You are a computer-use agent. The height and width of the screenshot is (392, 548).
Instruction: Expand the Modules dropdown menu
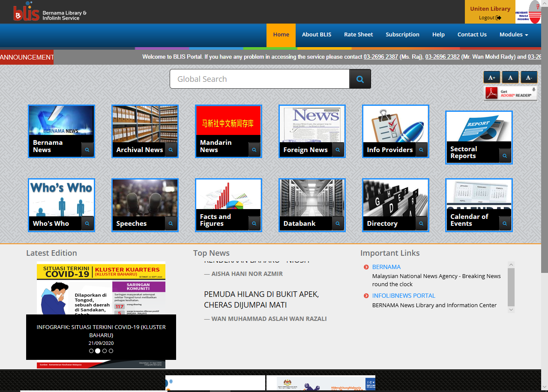514,35
